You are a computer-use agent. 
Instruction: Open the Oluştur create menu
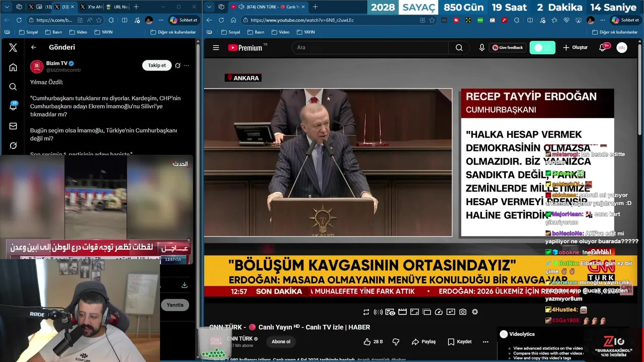tap(575, 48)
